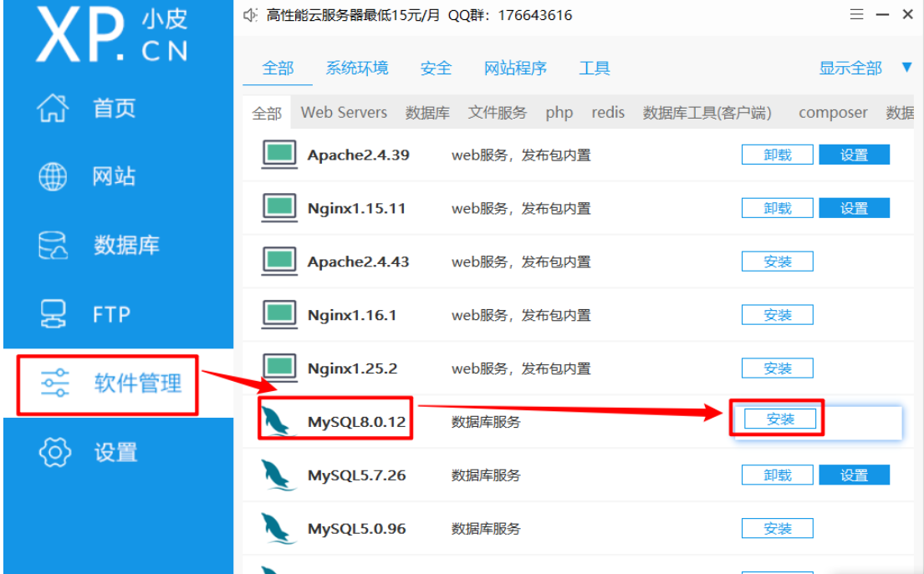Click the FTP server icon
Screen dimensions: 924x574
pyautogui.click(x=53, y=314)
